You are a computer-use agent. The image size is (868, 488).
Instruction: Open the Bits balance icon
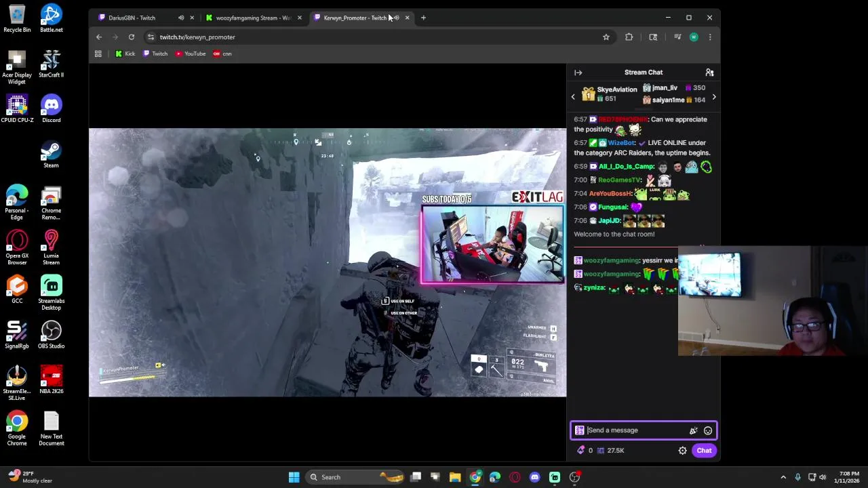(581, 451)
